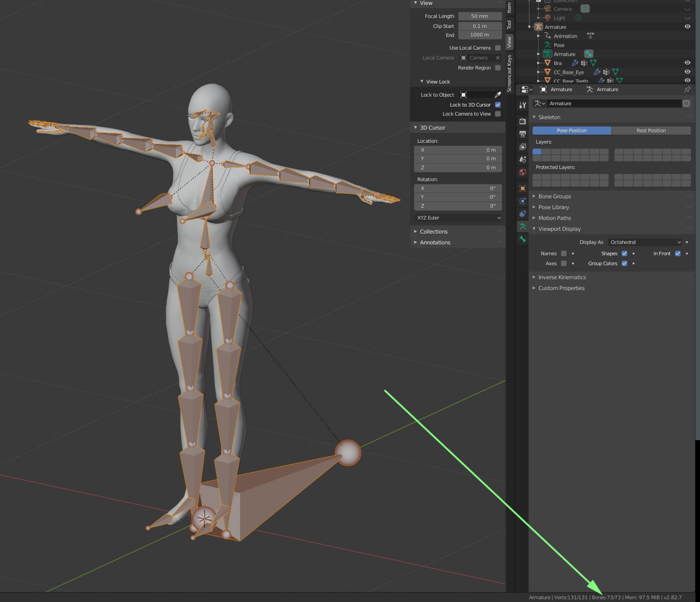Switch to the Screencast Keys sidebar tab

(x=509, y=73)
